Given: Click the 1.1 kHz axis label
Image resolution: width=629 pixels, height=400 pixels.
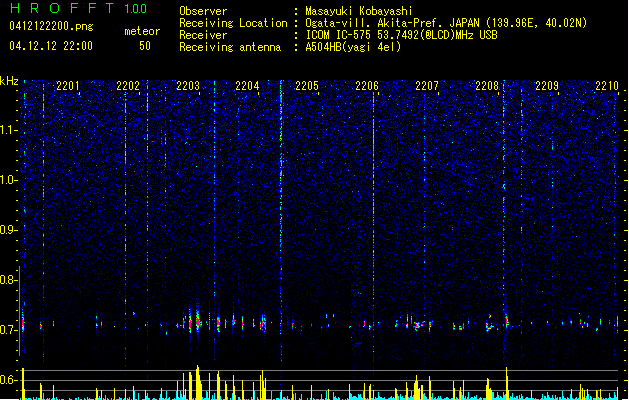Looking at the screenshot, I should 8,130.
